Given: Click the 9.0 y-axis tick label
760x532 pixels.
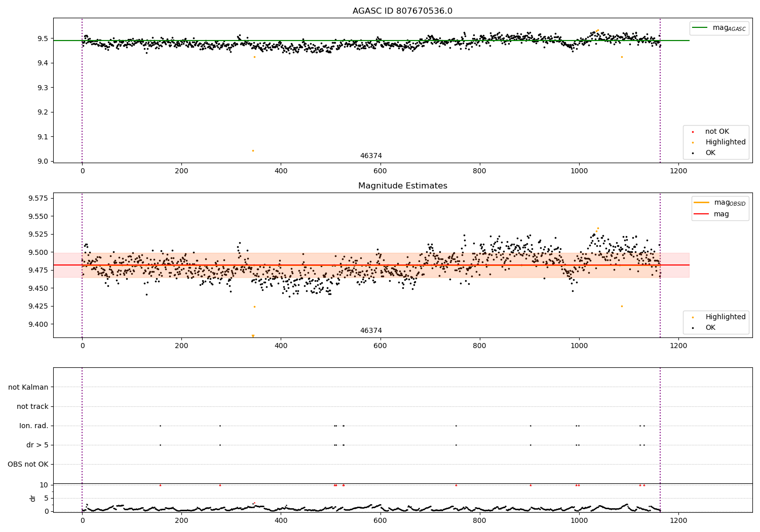Looking at the screenshot, I should (x=42, y=162).
